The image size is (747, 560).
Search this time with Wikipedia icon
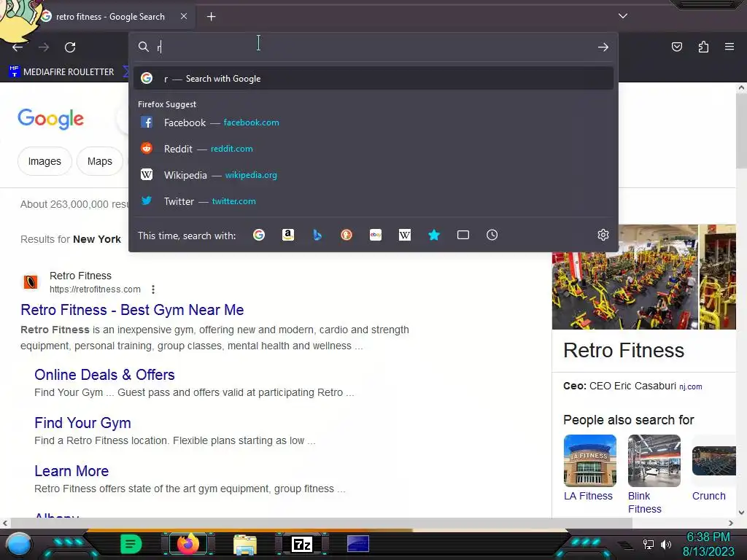click(404, 235)
